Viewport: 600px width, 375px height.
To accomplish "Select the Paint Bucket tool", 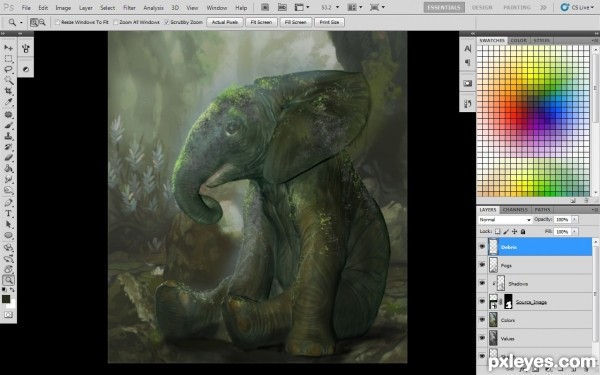I will pyautogui.click(x=8, y=168).
